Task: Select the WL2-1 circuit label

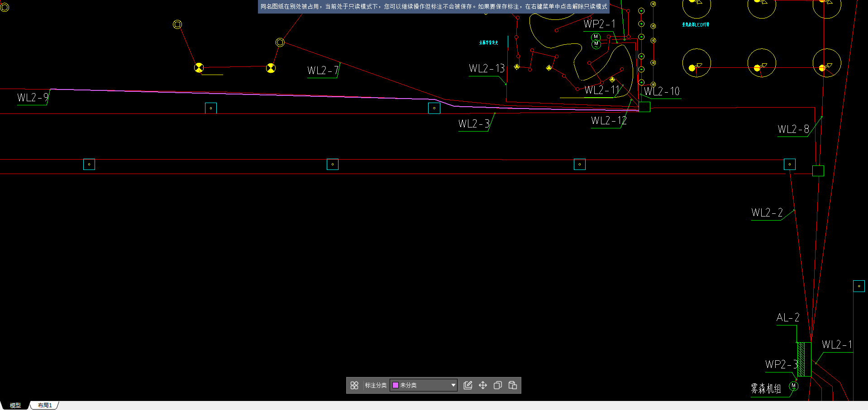Action: [837, 345]
